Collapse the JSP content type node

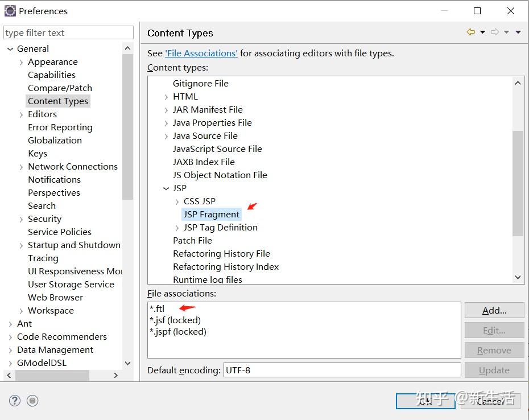click(166, 188)
